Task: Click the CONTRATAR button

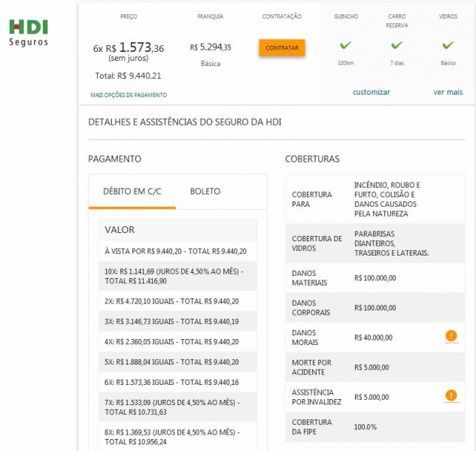Action: coord(282,48)
